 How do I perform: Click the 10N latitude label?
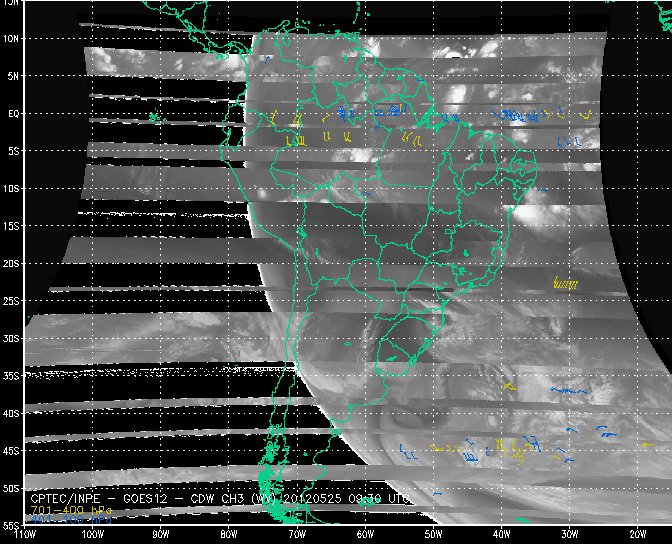11,39
